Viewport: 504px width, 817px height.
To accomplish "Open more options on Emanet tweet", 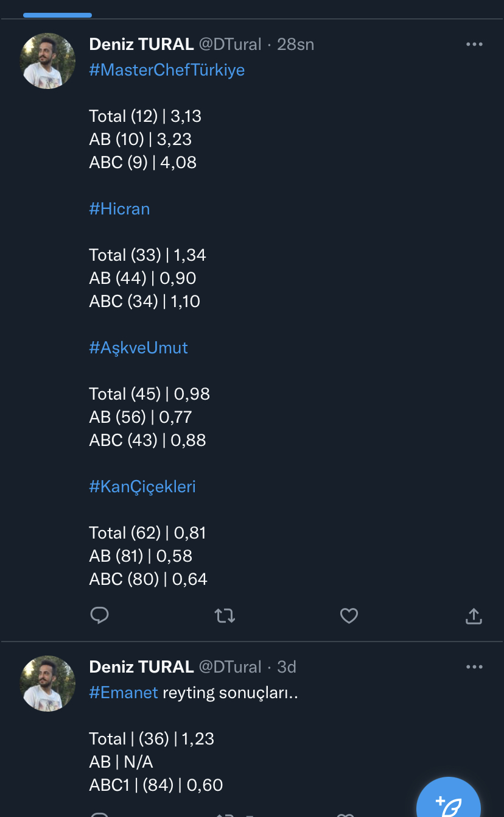I will pyautogui.click(x=474, y=667).
